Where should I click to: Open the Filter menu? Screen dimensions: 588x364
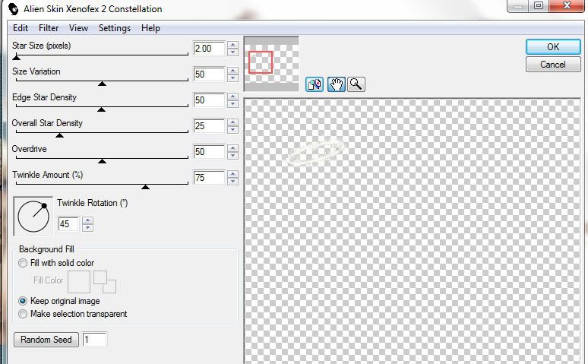pyautogui.click(x=49, y=28)
